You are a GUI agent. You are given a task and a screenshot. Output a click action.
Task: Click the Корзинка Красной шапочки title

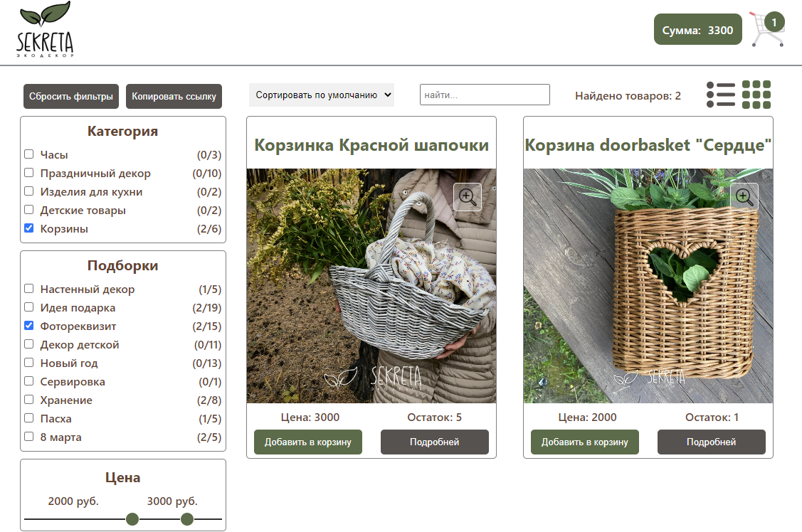pyautogui.click(x=371, y=145)
